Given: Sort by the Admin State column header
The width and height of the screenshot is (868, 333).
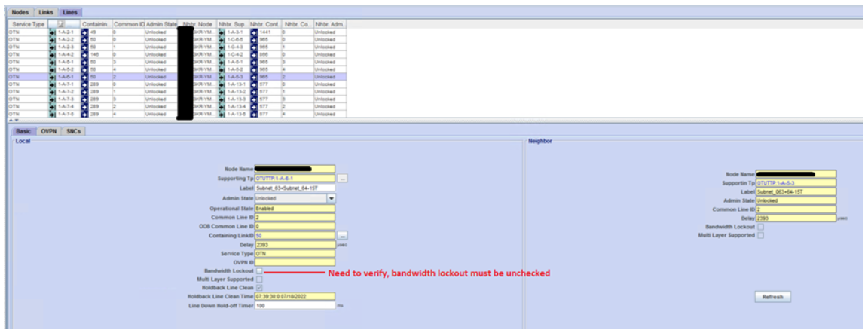Looking at the screenshot, I should [x=161, y=24].
